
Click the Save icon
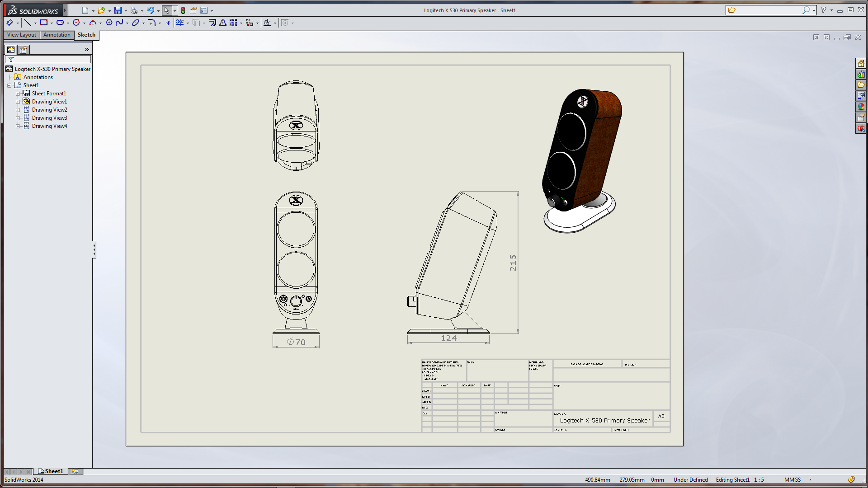118,10
